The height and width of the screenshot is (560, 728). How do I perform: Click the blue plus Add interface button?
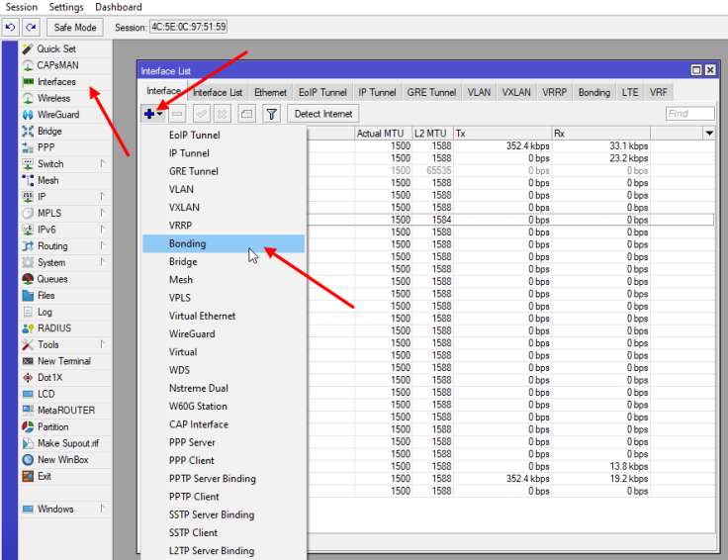150,114
